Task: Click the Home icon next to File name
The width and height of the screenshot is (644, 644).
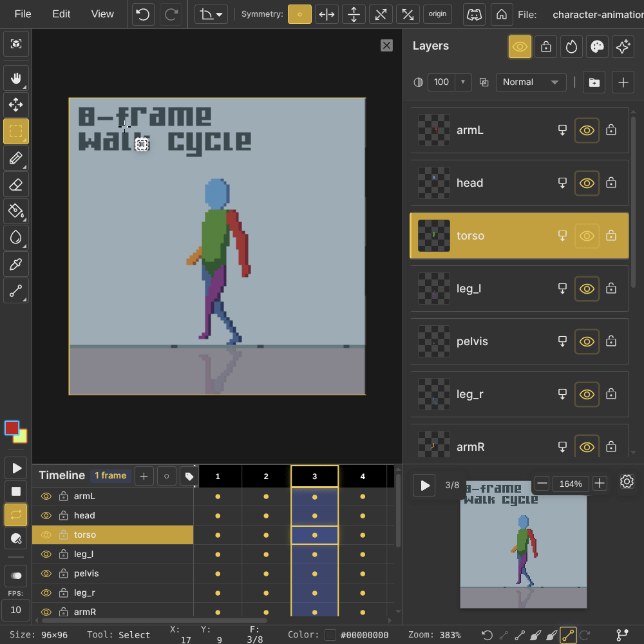Action: point(502,14)
